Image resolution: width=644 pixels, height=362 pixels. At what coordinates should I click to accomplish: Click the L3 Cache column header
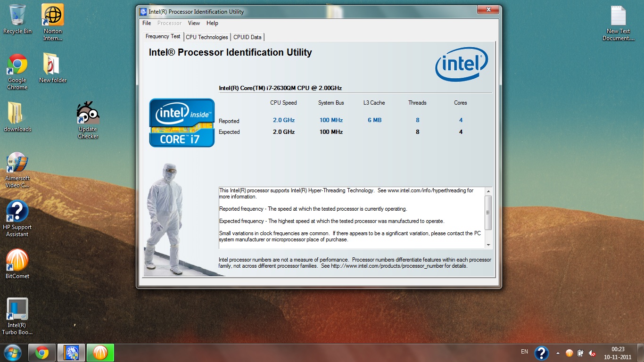(374, 103)
